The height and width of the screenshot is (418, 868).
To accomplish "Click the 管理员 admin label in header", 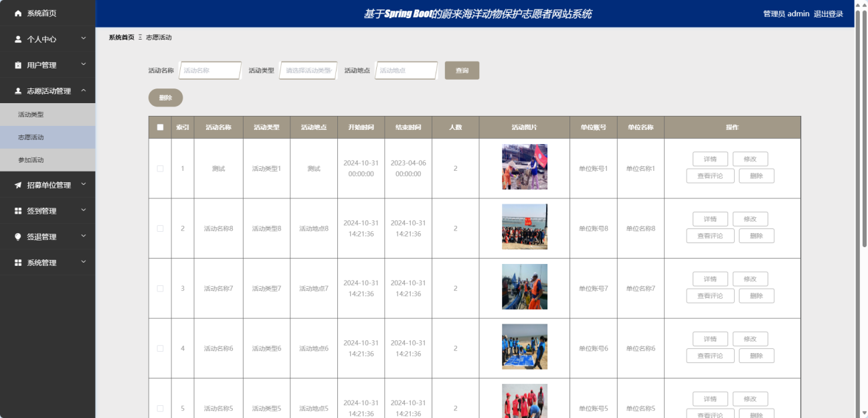I will tap(786, 14).
